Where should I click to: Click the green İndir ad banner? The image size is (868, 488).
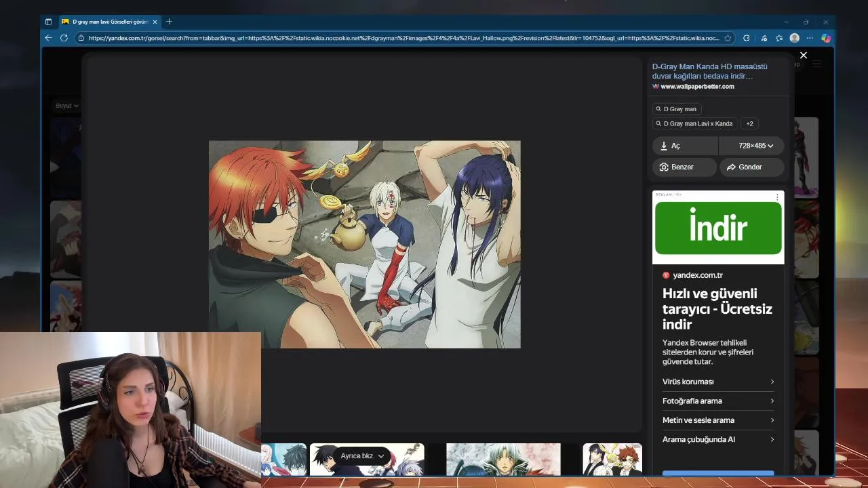click(718, 228)
